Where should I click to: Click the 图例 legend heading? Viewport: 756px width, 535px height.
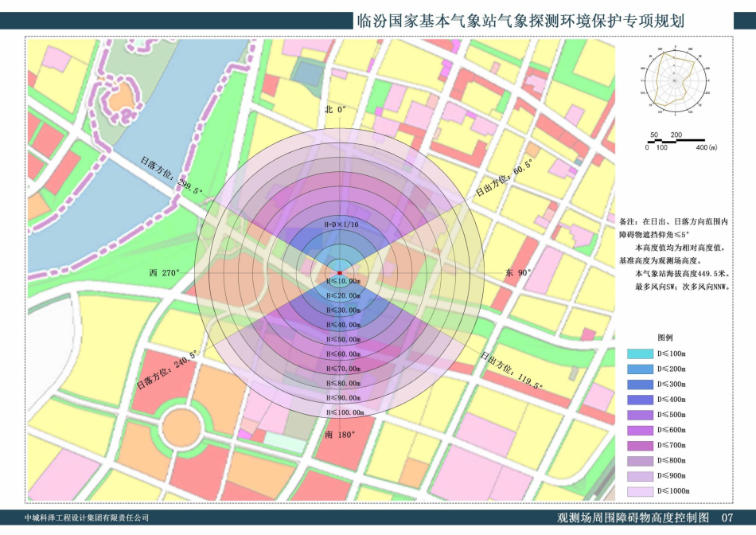point(665,338)
